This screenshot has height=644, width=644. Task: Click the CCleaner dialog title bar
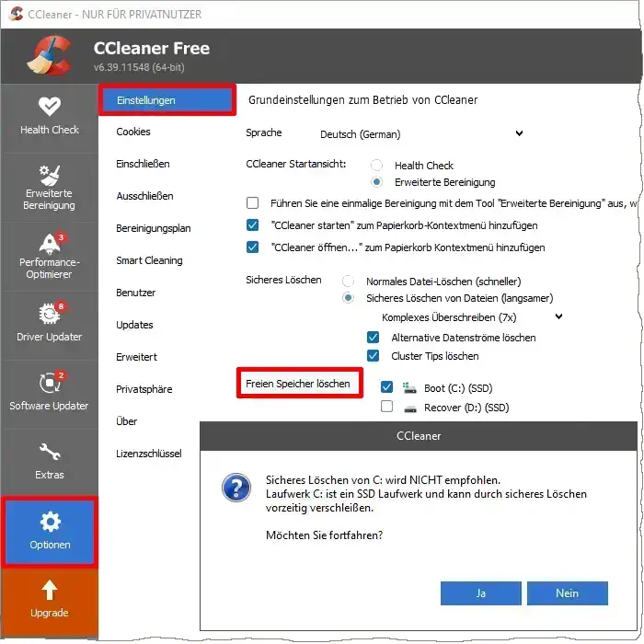418,436
